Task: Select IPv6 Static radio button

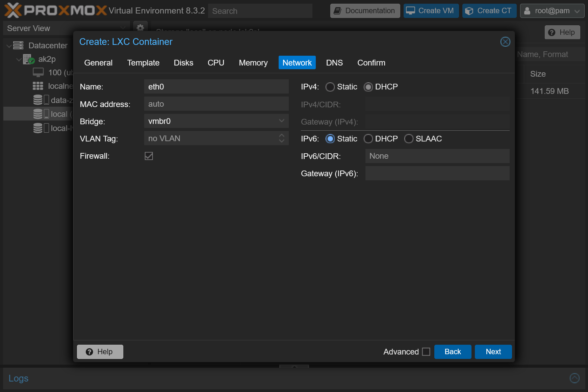Action: coord(330,139)
